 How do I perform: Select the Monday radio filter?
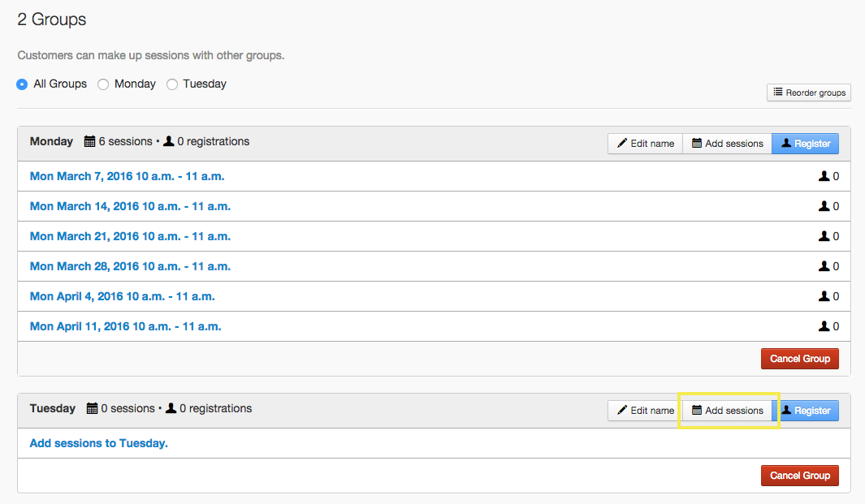click(x=103, y=84)
